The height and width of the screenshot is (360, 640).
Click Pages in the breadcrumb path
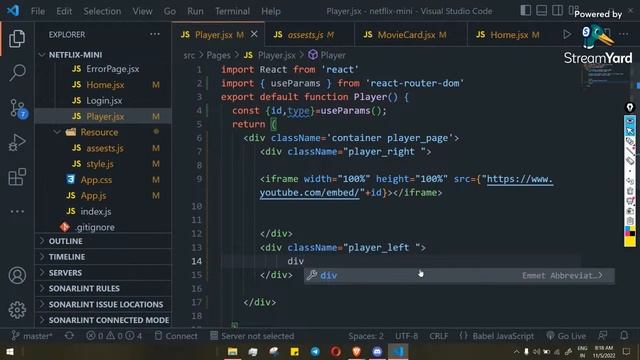pos(218,55)
